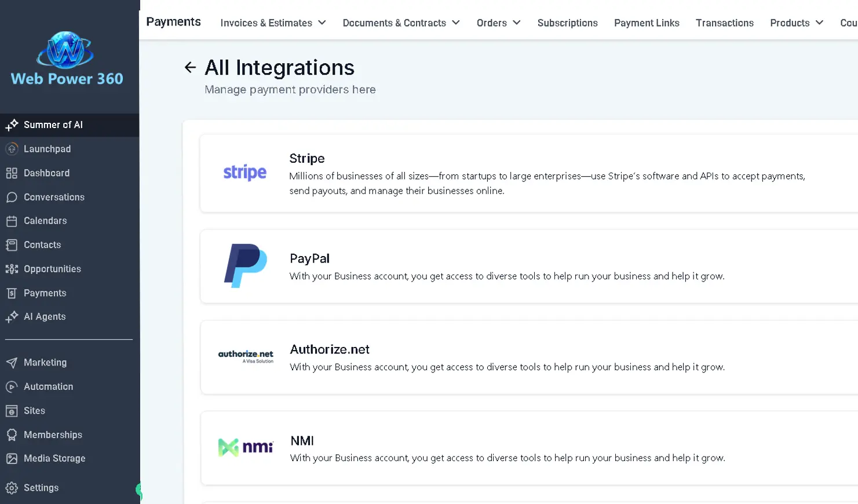Image resolution: width=858 pixels, height=504 pixels.
Task: Click the AI Agents sparkle icon
Action: (x=12, y=317)
